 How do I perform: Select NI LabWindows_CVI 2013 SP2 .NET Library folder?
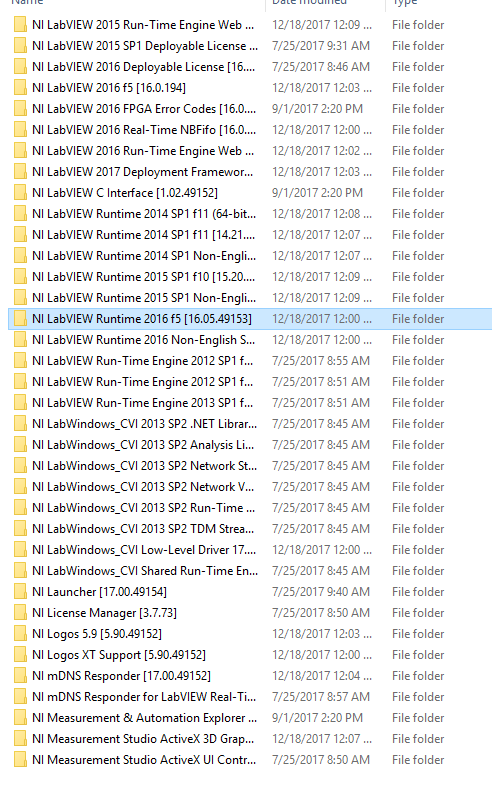click(144, 424)
